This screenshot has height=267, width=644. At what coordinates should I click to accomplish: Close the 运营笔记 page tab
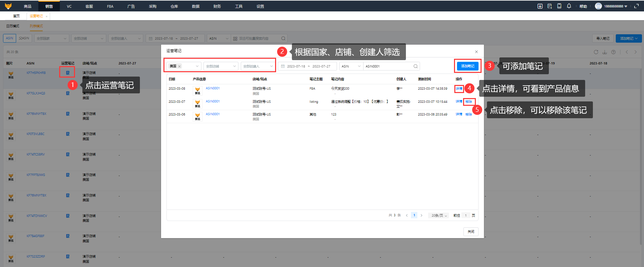tap(46, 16)
